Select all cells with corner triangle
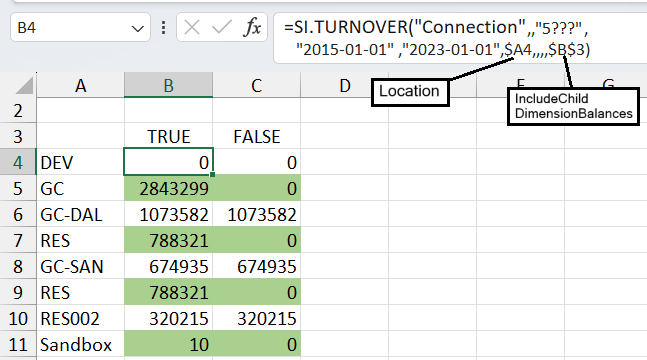Screen dimensions: 647x360 pyautogui.click(x=24, y=85)
